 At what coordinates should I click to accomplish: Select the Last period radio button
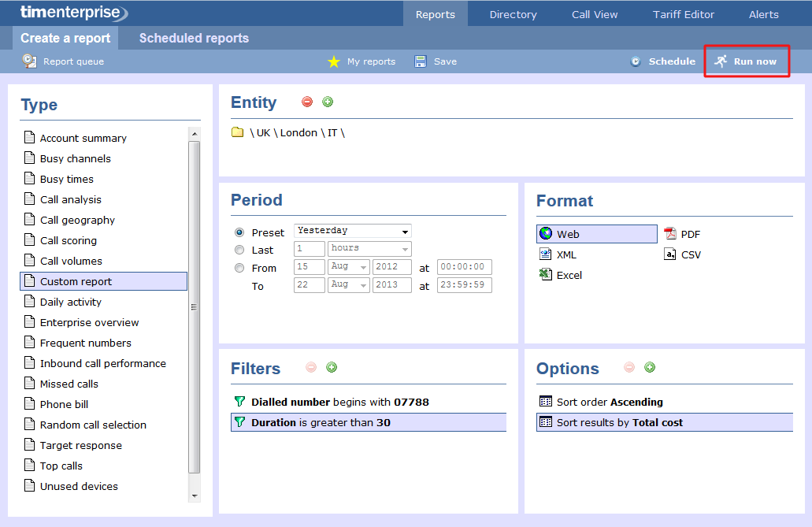tap(239, 250)
